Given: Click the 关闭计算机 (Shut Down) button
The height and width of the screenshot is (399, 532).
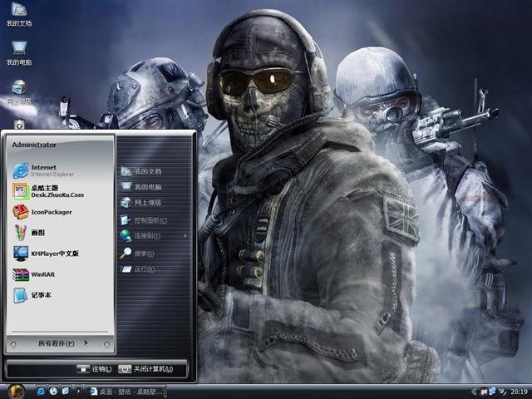Looking at the screenshot, I should [146, 369].
